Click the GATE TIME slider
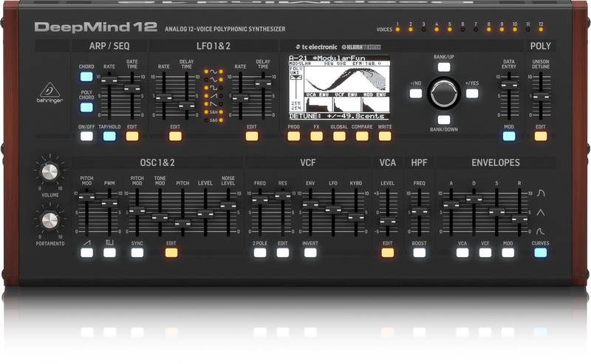Screen dimensions: 591x364 (132, 88)
